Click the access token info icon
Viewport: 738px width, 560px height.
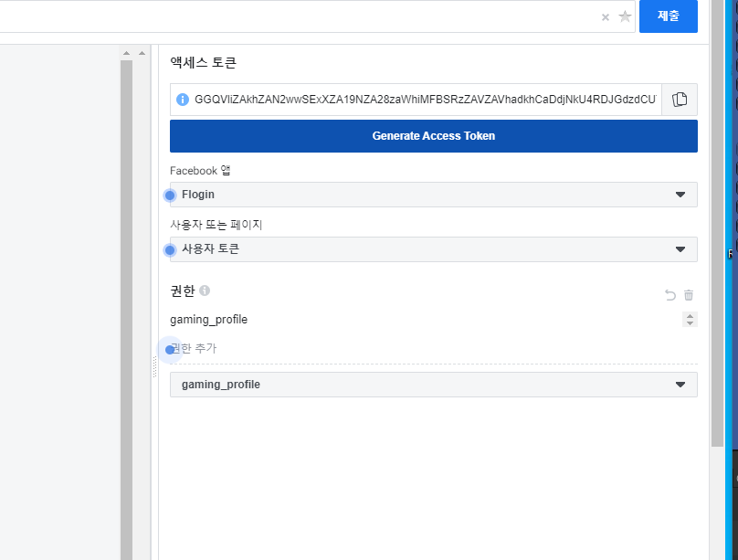(x=183, y=100)
